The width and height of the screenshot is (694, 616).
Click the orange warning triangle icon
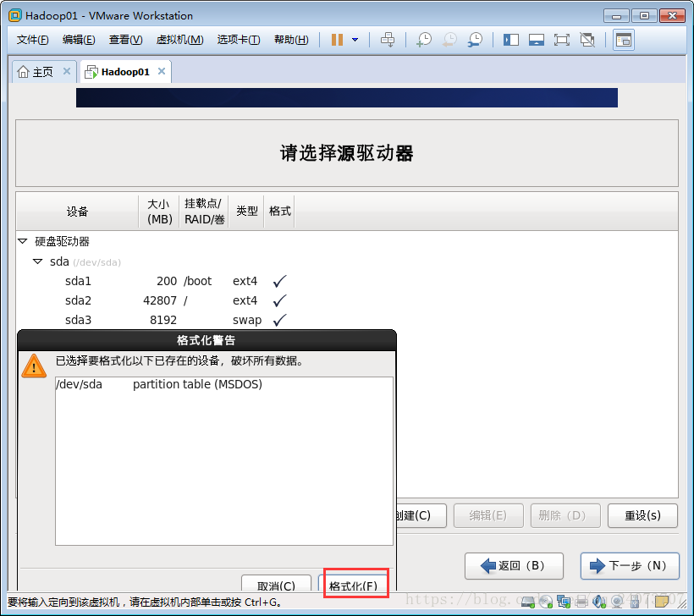click(x=34, y=366)
